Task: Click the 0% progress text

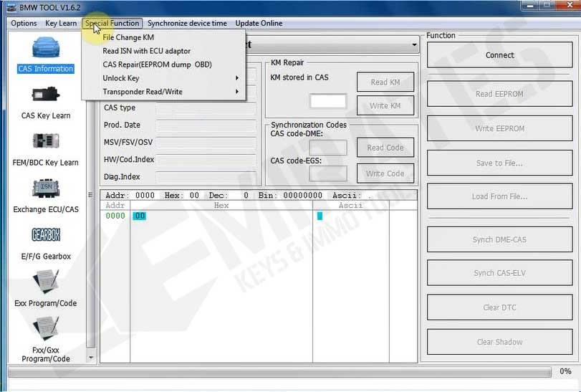Action: coord(565,371)
